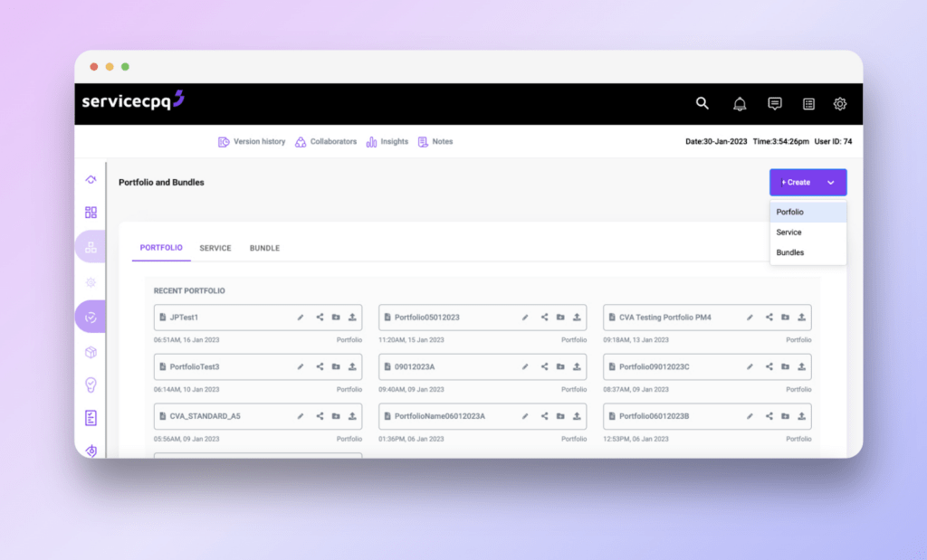Open CVA_STANDARD_A5 name
This screenshot has width=927, height=560.
pos(205,416)
